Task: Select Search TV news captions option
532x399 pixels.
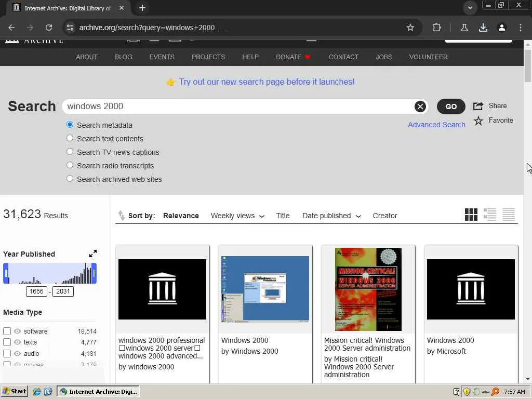Action: point(70,152)
